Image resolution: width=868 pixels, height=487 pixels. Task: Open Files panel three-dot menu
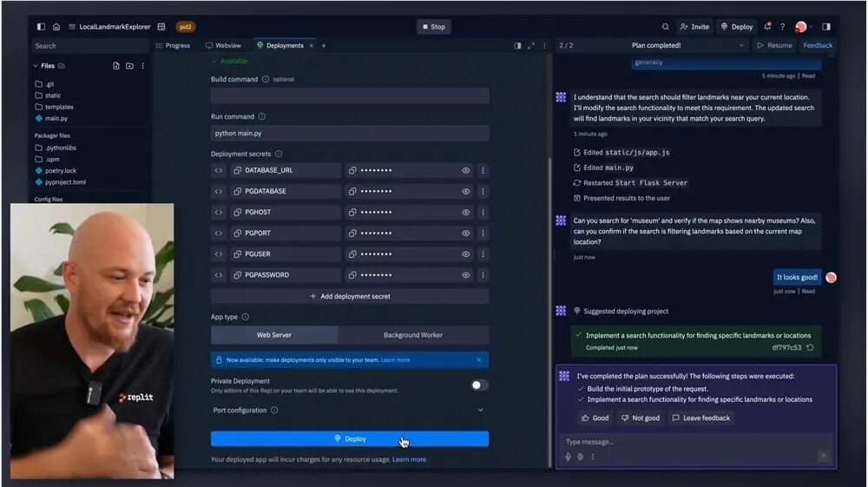pos(143,66)
